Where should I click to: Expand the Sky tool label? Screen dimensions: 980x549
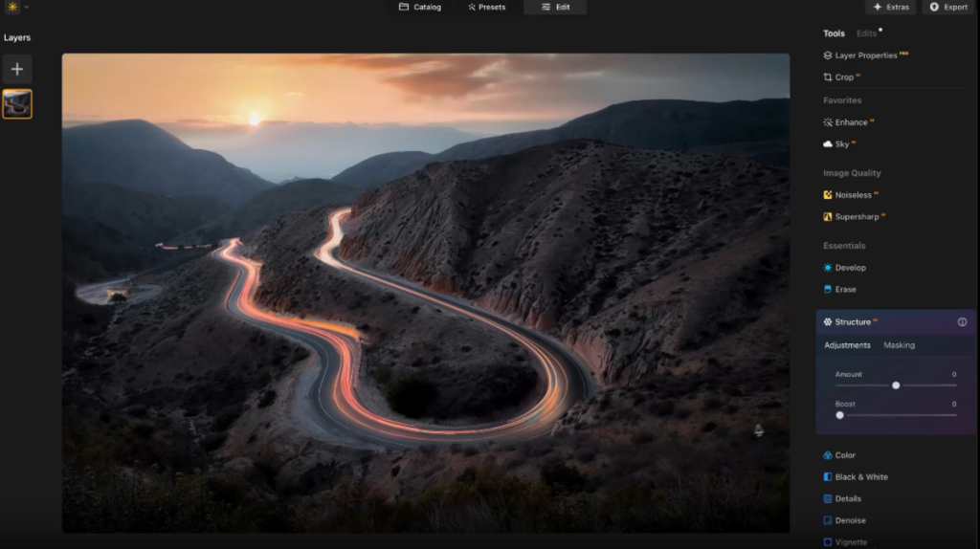(842, 144)
